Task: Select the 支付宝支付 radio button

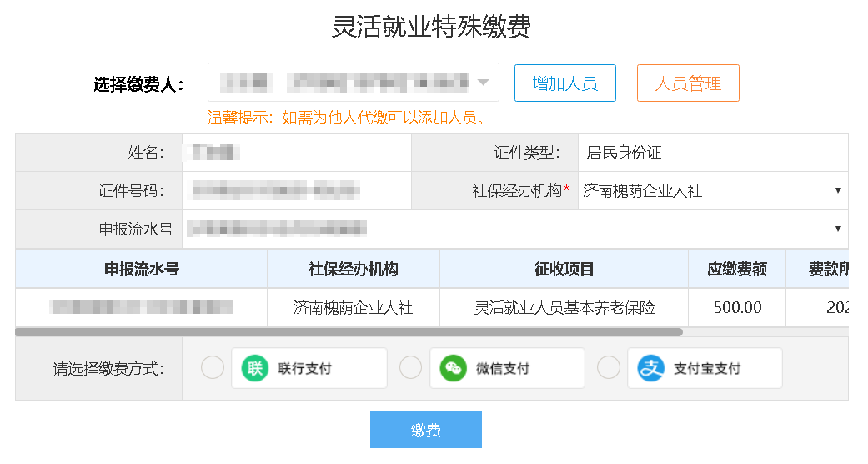Action: click(609, 367)
